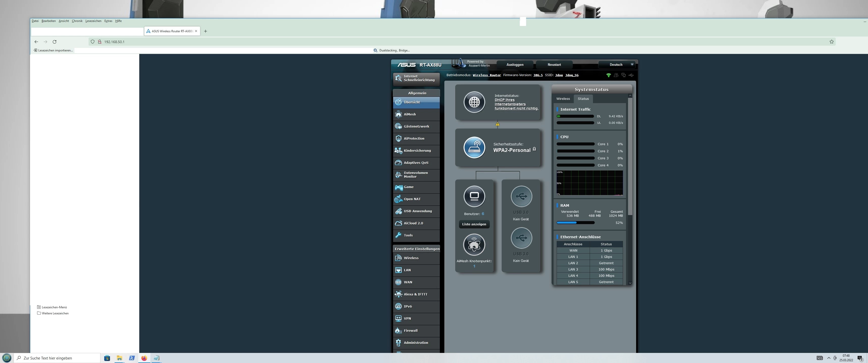Open firmware version 386.5 link
Screen dimensions: 868x363
click(x=538, y=75)
